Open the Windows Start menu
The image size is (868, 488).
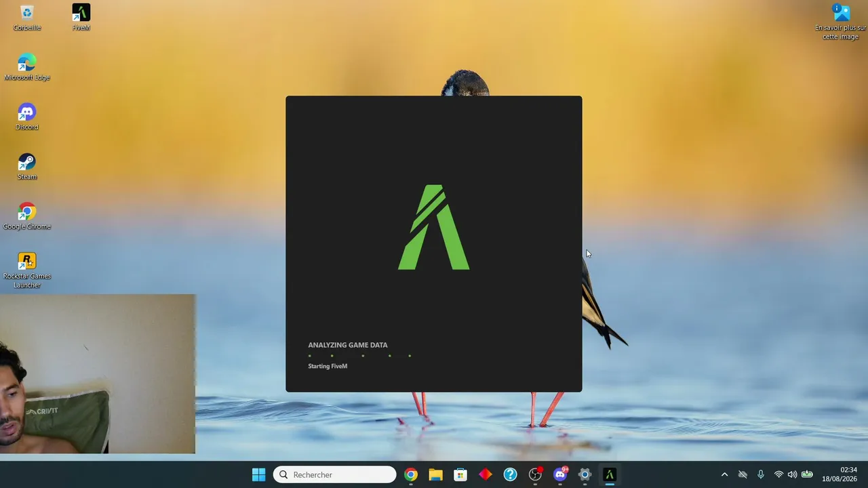tap(258, 474)
